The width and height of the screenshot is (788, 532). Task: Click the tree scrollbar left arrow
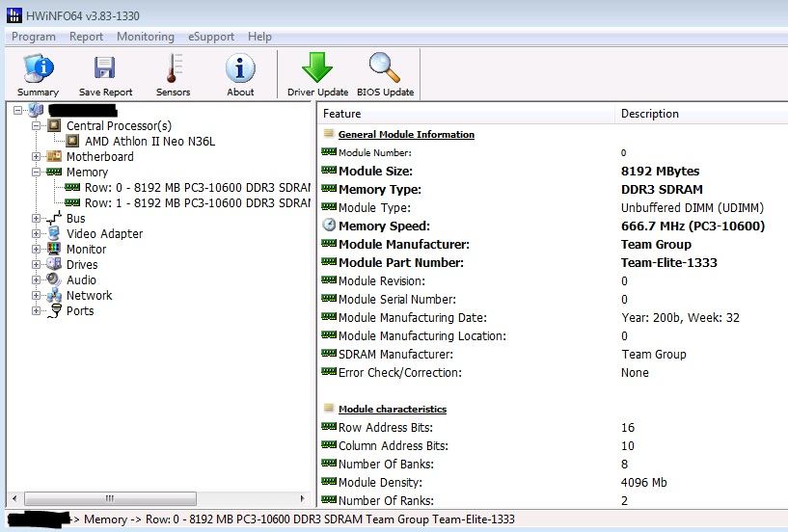[14, 498]
